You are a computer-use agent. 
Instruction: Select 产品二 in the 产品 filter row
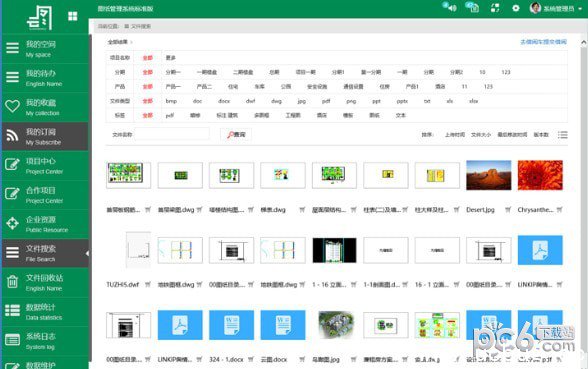(204, 87)
